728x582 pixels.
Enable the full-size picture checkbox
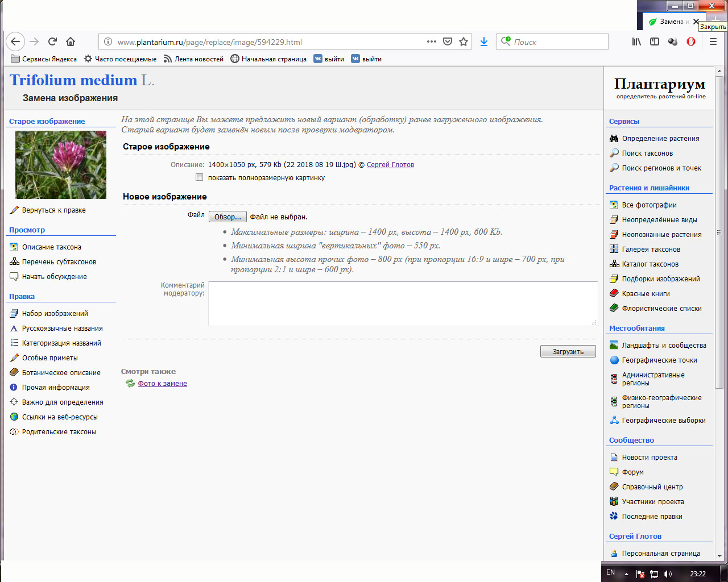[199, 177]
